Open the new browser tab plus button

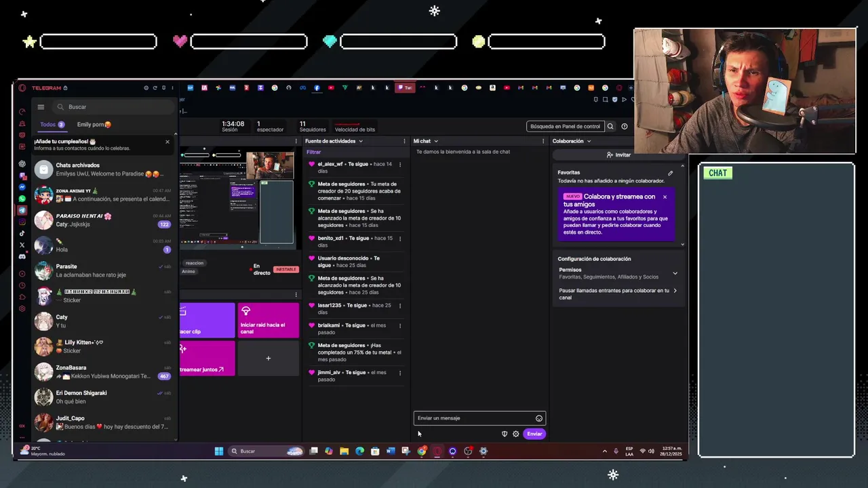632,87
